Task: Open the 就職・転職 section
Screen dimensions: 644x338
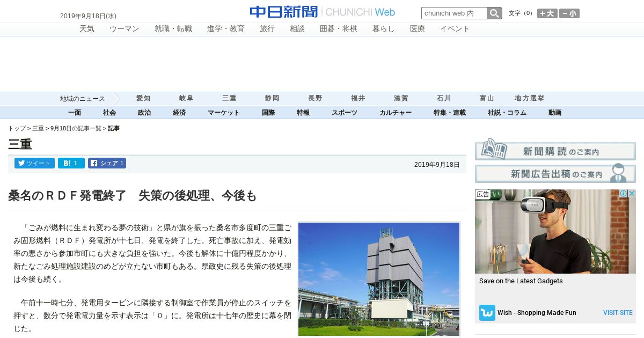Action: [x=173, y=29]
